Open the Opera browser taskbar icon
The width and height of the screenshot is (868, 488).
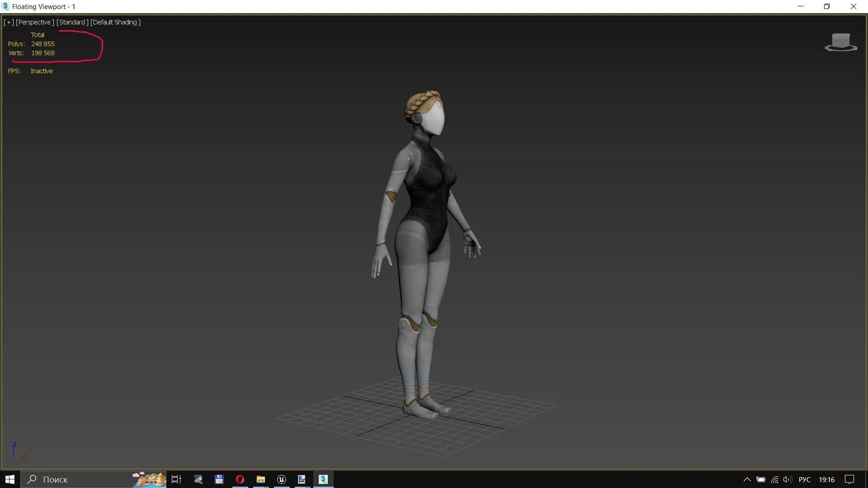click(240, 479)
